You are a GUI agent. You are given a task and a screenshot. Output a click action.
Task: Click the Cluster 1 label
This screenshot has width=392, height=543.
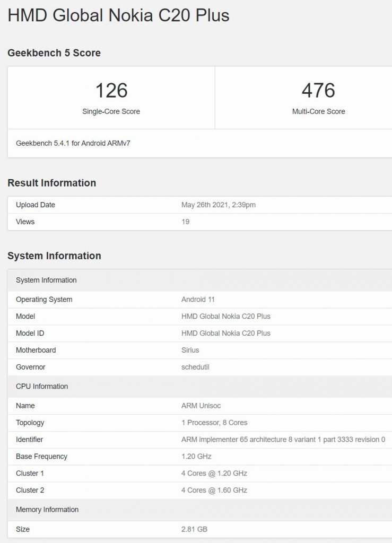30,474
